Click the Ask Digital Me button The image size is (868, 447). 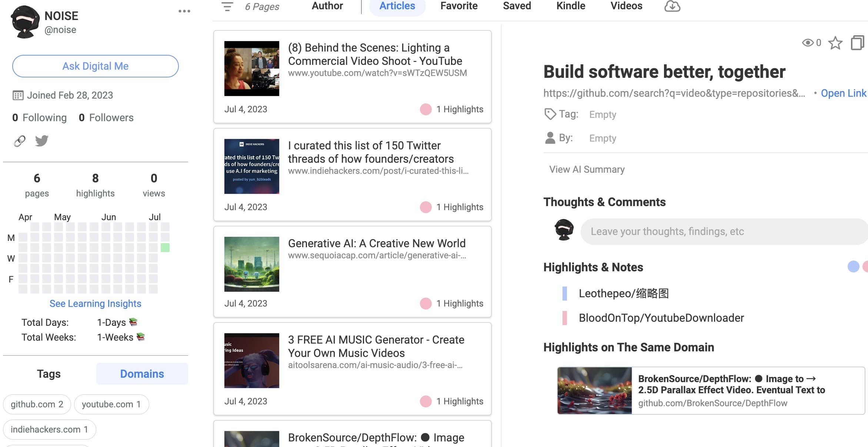[x=95, y=66]
